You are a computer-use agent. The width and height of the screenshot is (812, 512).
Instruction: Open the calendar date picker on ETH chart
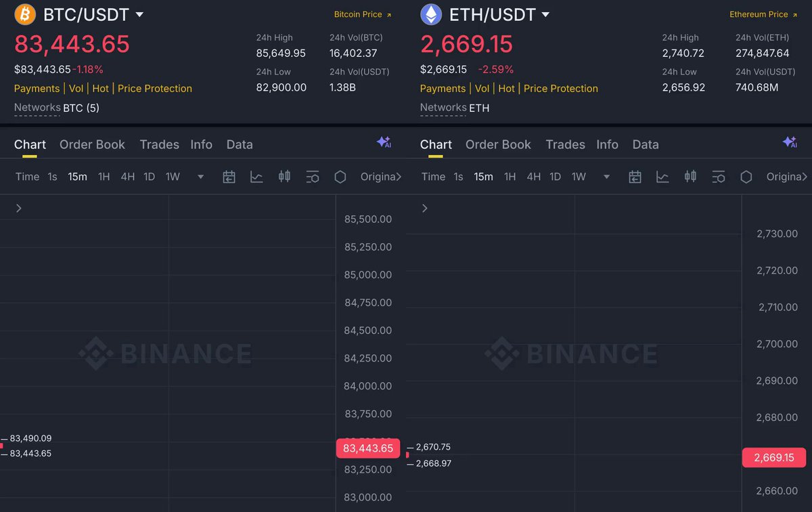tap(635, 177)
